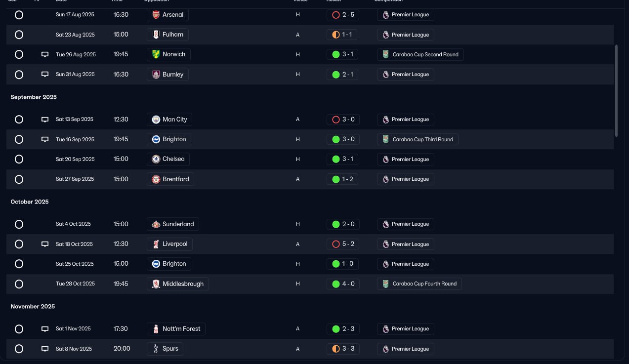Image resolution: width=629 pixels, height=364 pixels.
Task: Select the radio button for Brentford fixture
Action: [19, 179]
